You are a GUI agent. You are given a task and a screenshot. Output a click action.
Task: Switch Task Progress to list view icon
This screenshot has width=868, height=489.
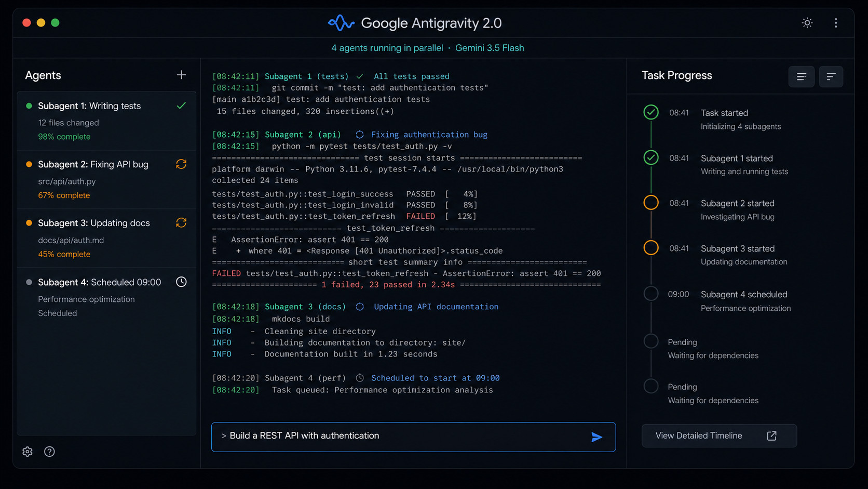(x=802, y=77)
